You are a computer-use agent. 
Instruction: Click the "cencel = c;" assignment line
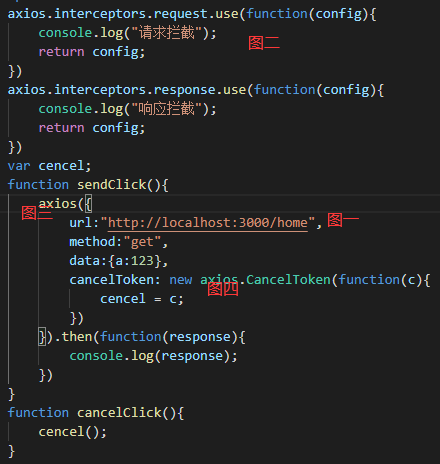142,299
